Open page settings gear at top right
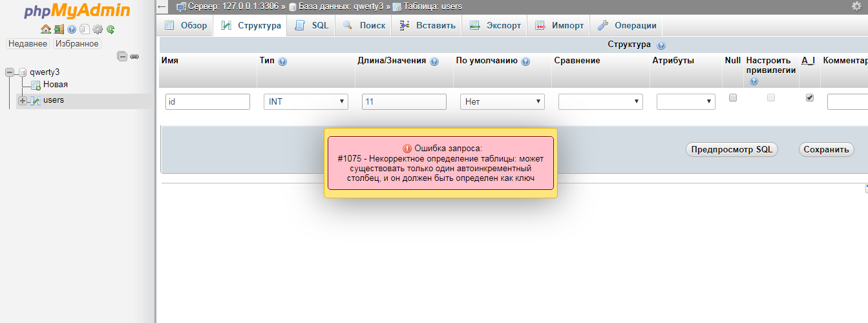This screenshot has width=868, height=323. tap(856, 6)
